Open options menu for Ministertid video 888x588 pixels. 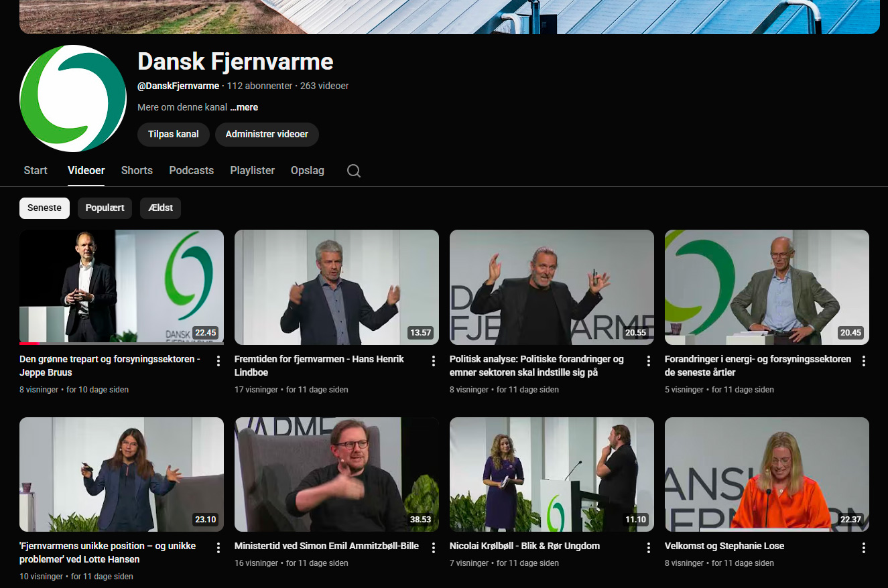click(x=434, y=548)
